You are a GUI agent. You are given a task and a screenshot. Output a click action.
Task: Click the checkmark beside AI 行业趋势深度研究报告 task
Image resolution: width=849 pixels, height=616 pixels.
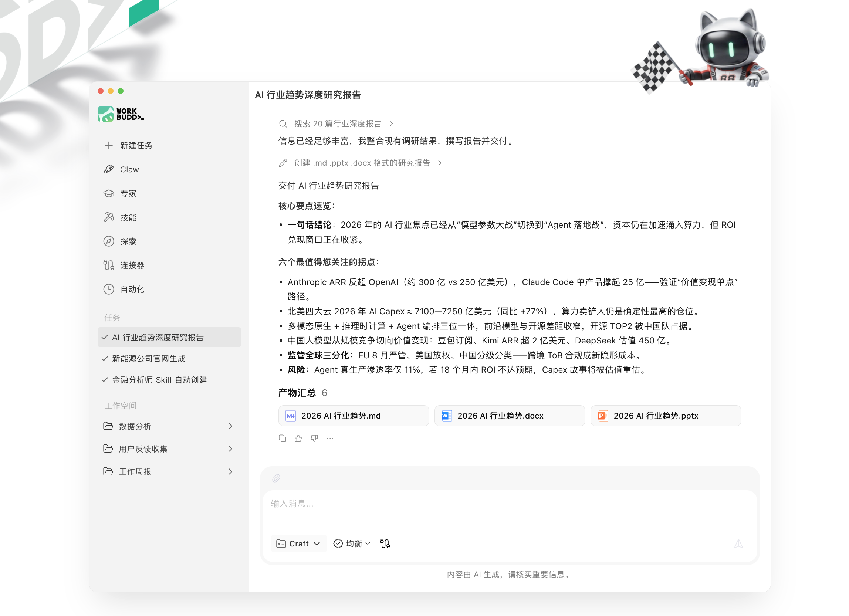105,337
